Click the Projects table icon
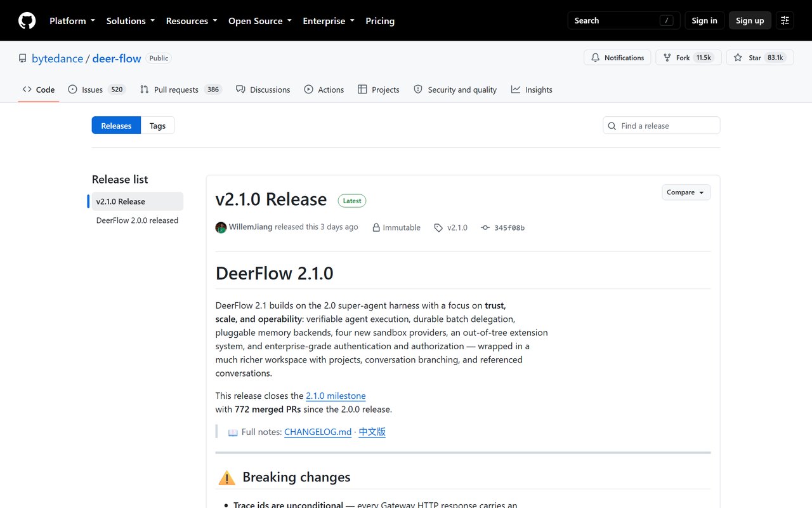 tap(362, 90)
